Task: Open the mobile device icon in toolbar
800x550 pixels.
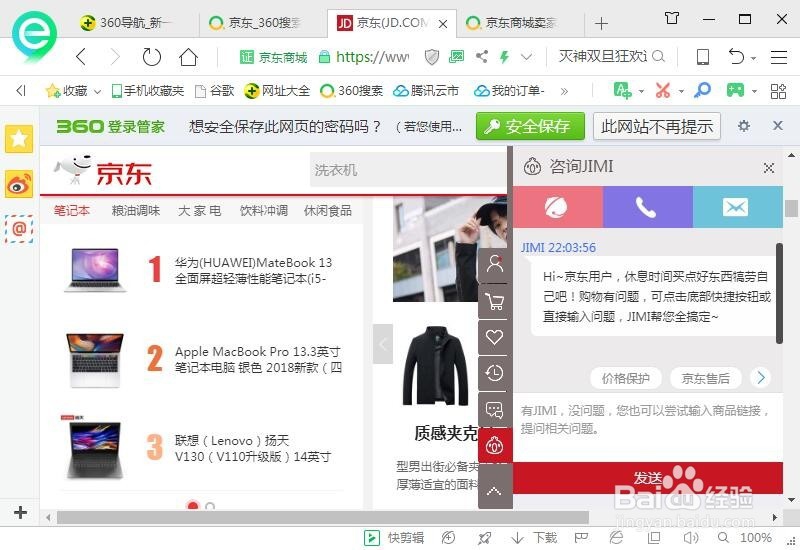Action: [703, 57]
